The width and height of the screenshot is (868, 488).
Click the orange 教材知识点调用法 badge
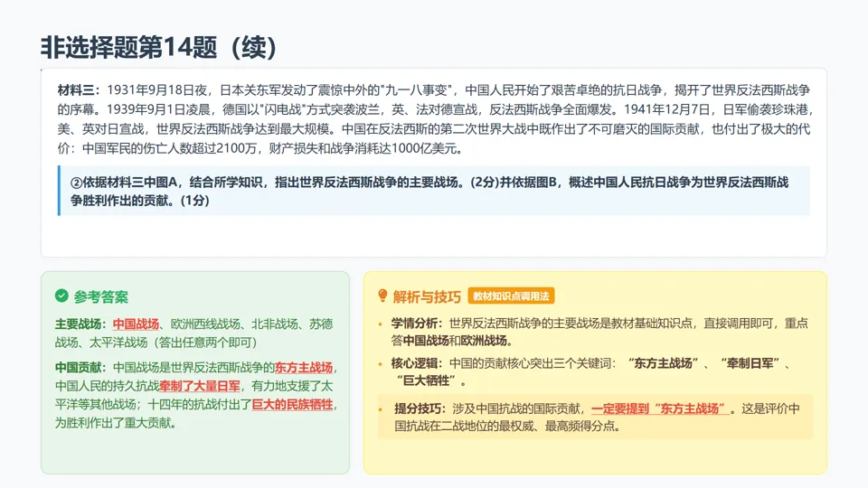pos(511,296)
